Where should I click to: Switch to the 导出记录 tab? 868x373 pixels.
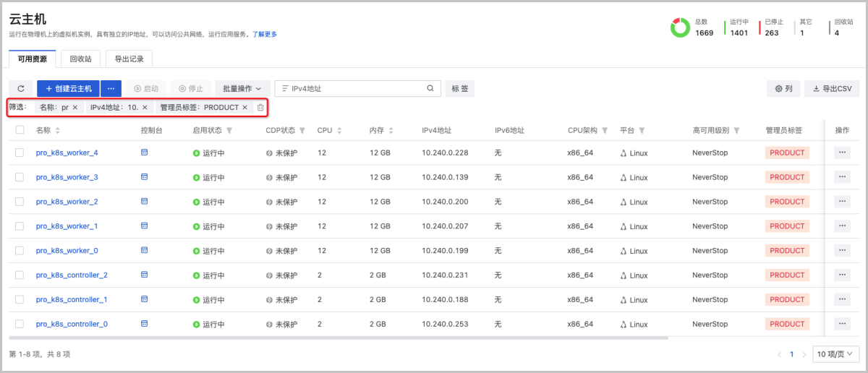[129, 59]
